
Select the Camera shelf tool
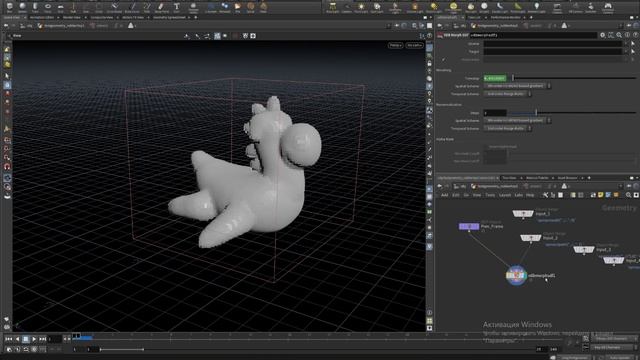pos(347,7)
